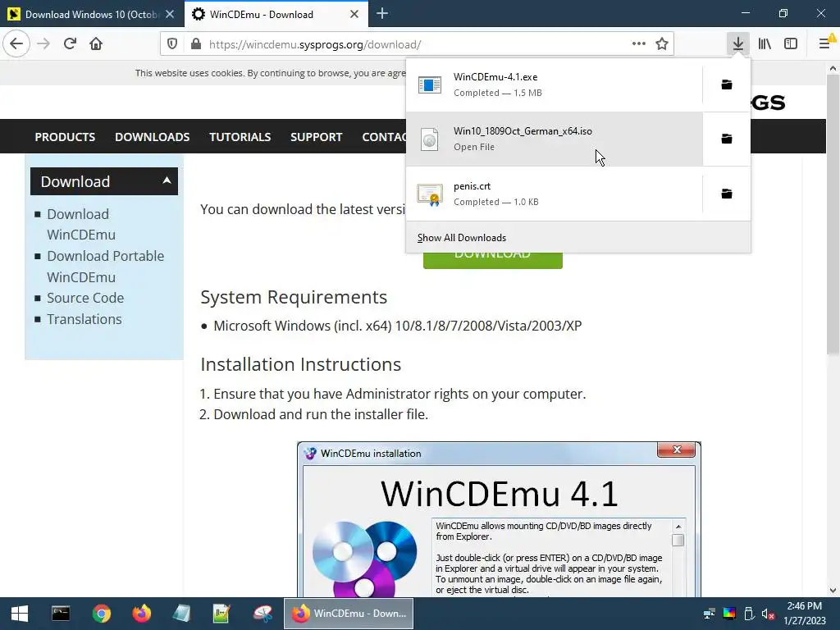
Task: Open the Source Code link
Action: (85, 298)
